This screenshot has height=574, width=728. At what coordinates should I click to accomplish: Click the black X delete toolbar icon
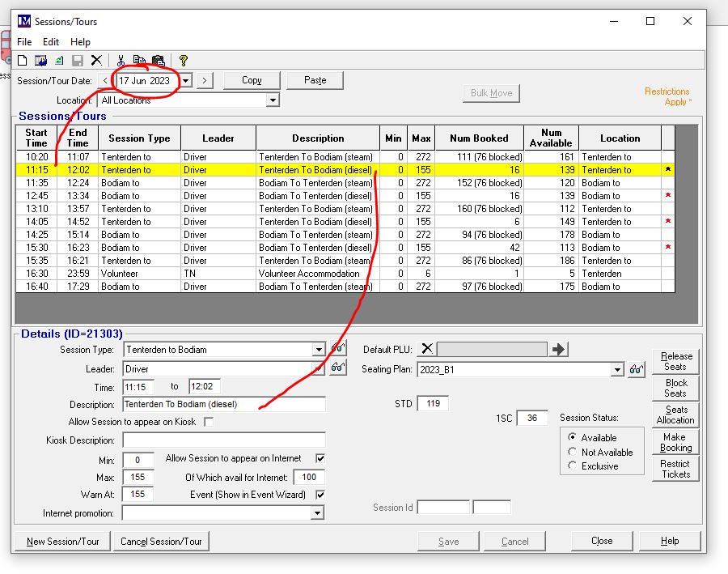pyautogui.click(x=96, y=61)
